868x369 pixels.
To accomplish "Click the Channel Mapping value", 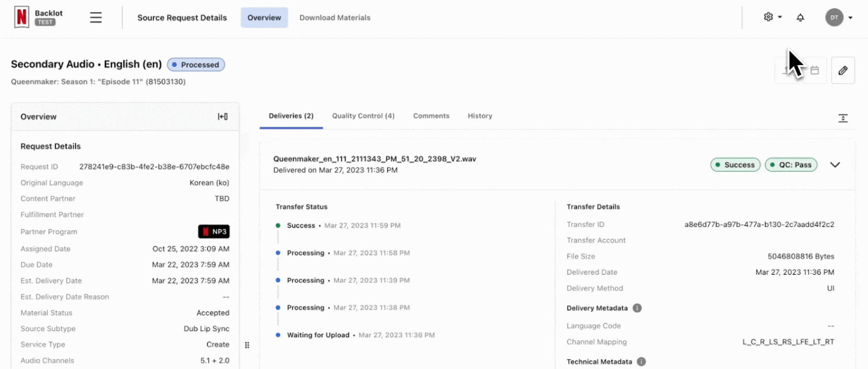I will [788, 342].
